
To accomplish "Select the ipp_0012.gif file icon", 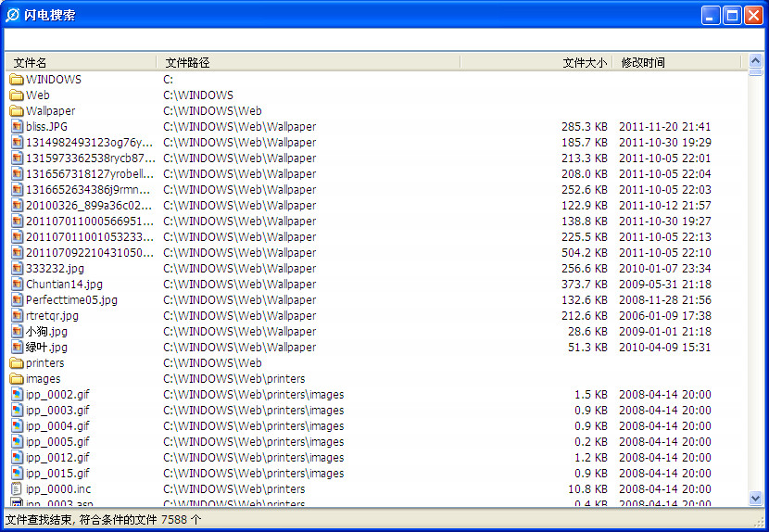I will pos(18,458).
